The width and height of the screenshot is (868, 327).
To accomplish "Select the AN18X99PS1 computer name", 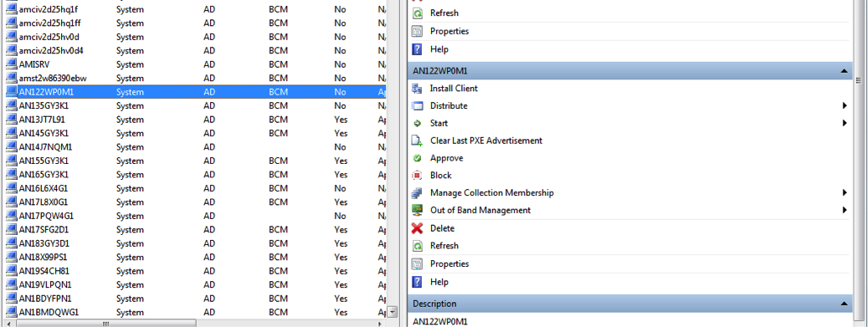I will click(x=44, y=258).
